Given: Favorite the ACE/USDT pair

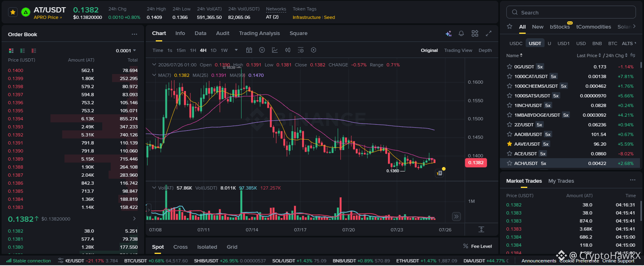Looking at the screenshot, I should coord(510,154).
